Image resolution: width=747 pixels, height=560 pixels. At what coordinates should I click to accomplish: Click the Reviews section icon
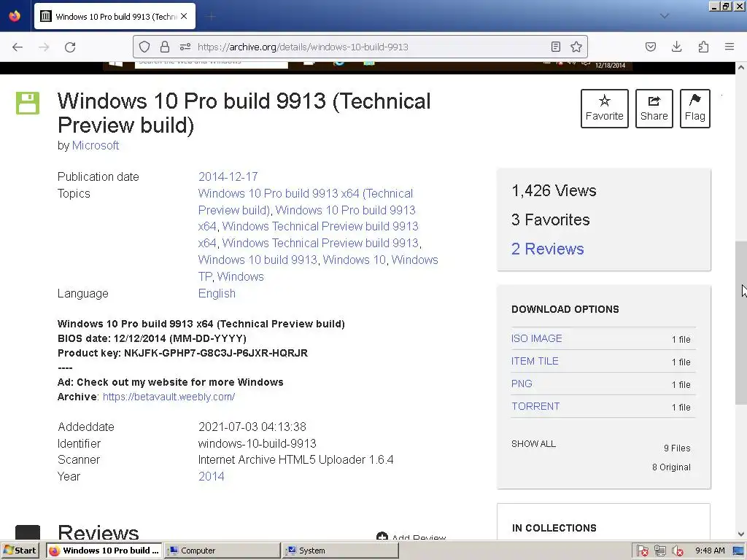(x=28, y=532)
